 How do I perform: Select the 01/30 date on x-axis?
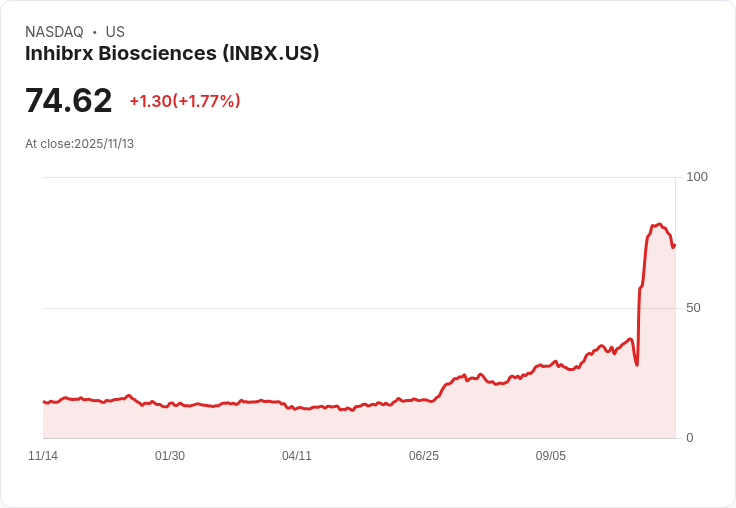[x=170, y=456]
